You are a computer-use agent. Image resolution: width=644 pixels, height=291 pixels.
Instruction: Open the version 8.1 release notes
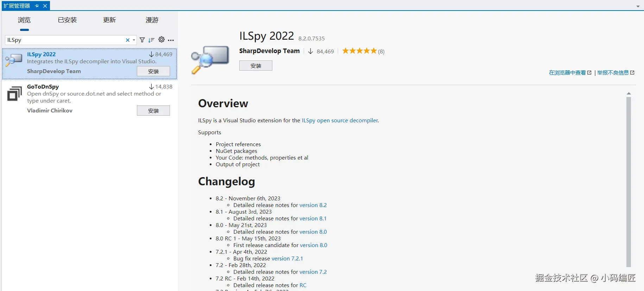pos(313,219)
